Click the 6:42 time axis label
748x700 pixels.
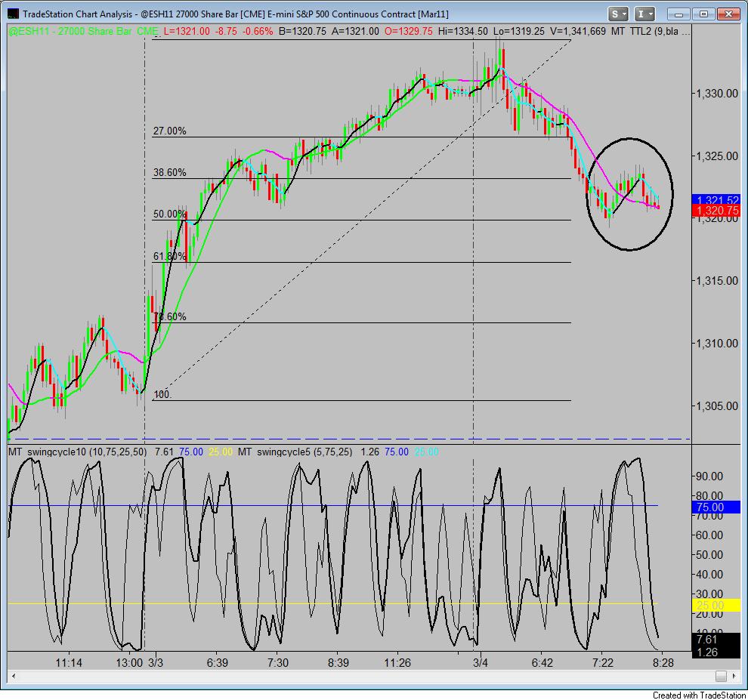(x=542, y=663)
